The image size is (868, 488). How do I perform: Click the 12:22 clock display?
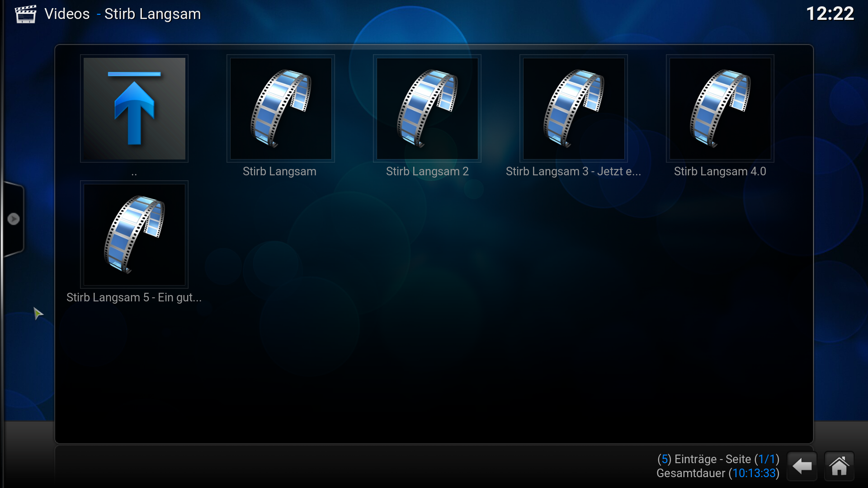pyautogui.click(x=830, y=14)
